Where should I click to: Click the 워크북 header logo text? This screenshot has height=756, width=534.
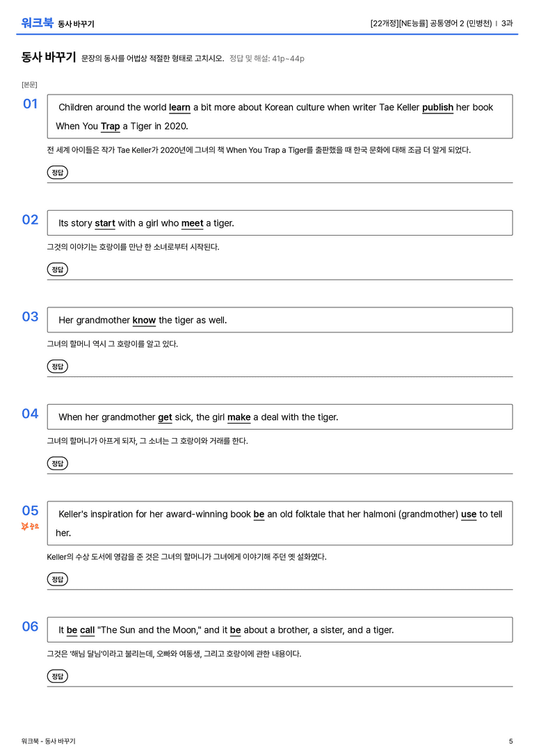pyautogui.click(x=37, y=22)
